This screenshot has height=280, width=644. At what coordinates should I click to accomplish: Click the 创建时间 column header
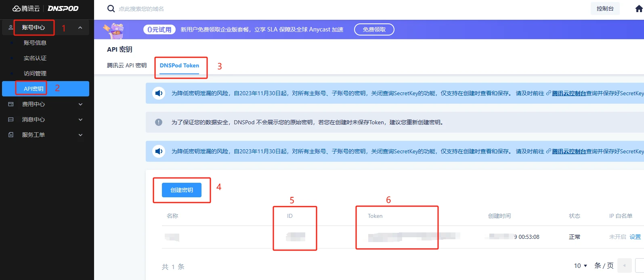point(499,216)
